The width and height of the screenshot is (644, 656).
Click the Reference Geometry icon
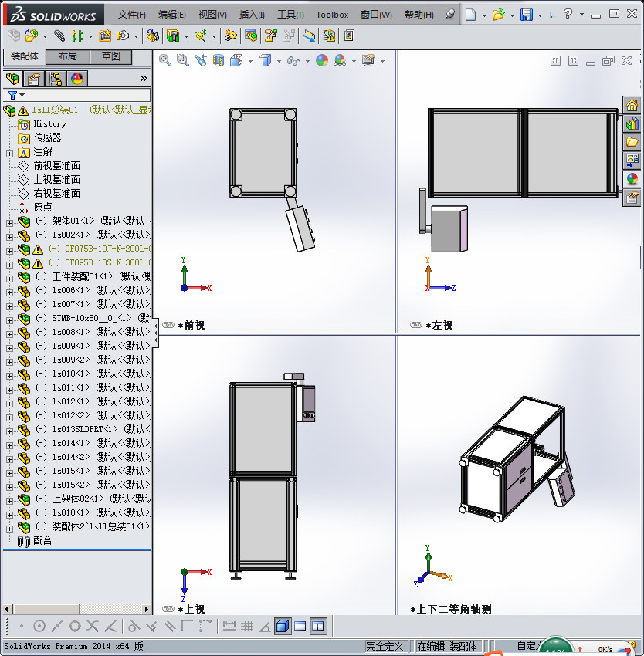click(201, 36)
